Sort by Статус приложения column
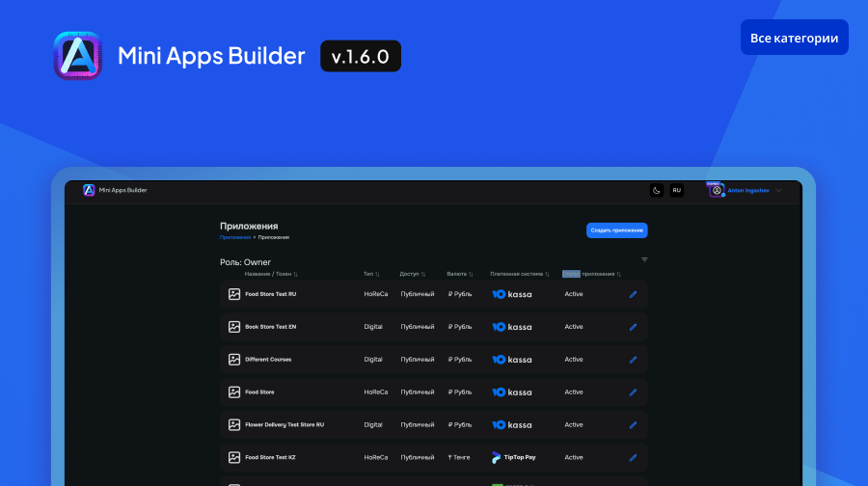The height and width of the screenshot is (486, 868). point(591,274)
